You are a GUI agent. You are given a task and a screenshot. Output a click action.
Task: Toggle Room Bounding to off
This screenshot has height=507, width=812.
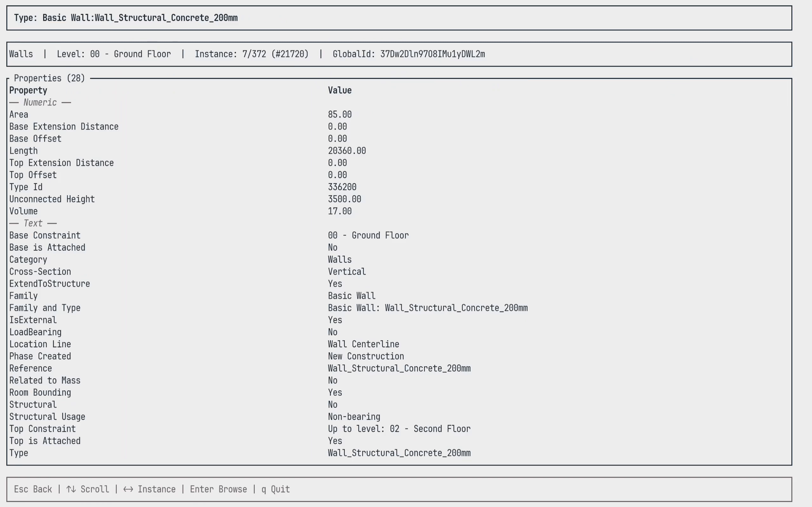click(x=335, y=392)
